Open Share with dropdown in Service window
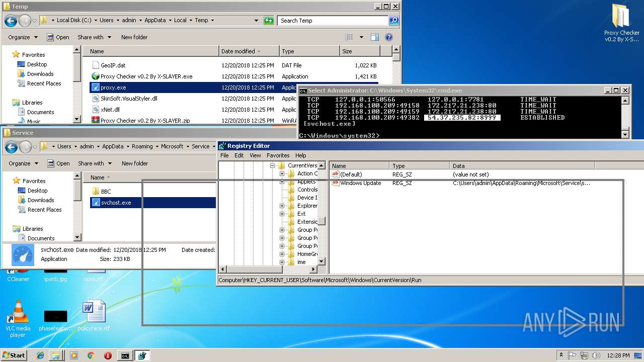The height and width of the screenshot is (362, 644). [95, 163]
